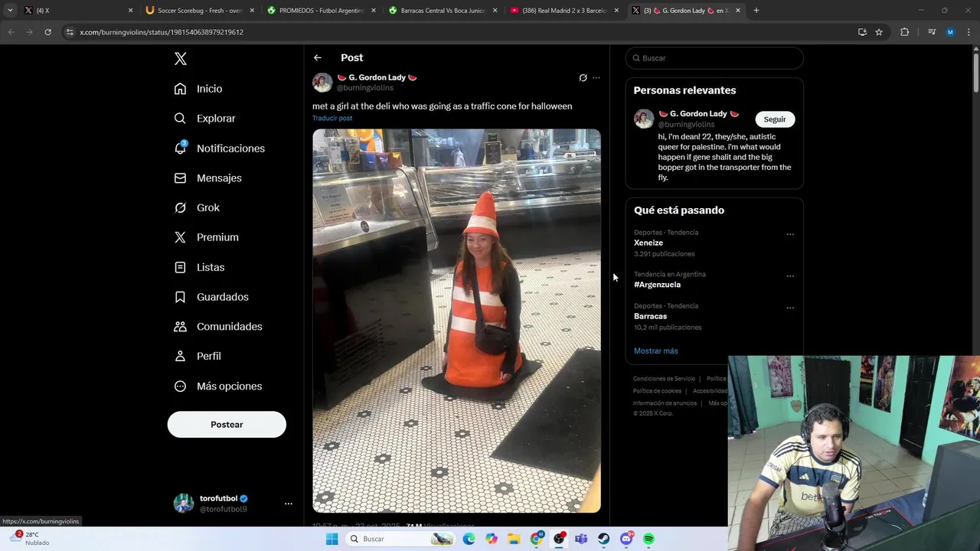Reload the page
Screen dimensions: 980x551
[47, 32]
